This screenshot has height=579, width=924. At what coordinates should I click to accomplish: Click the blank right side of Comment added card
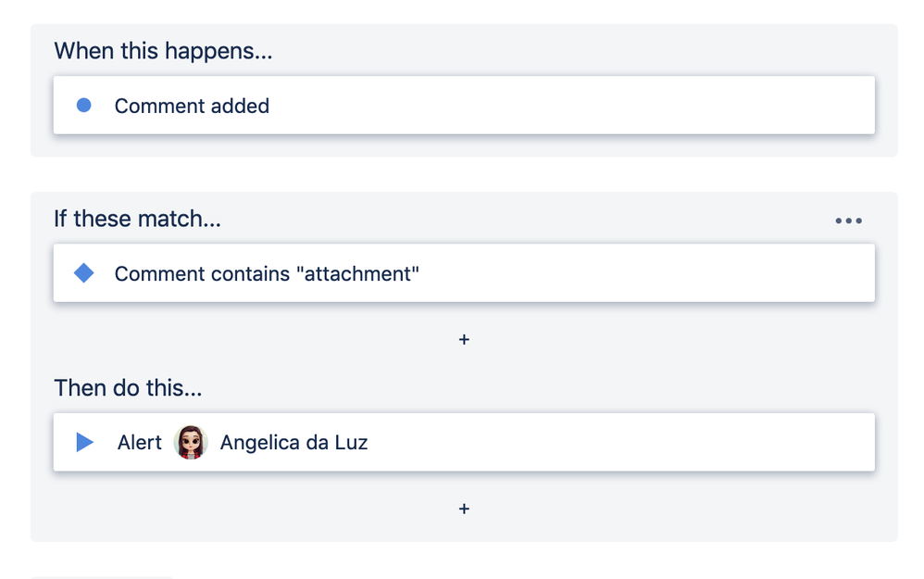648,106
